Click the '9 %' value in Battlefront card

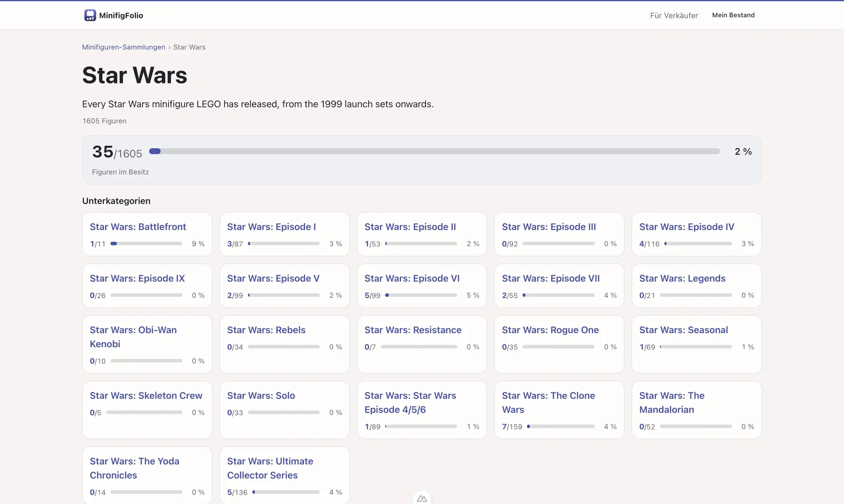(x=198, y=244)
